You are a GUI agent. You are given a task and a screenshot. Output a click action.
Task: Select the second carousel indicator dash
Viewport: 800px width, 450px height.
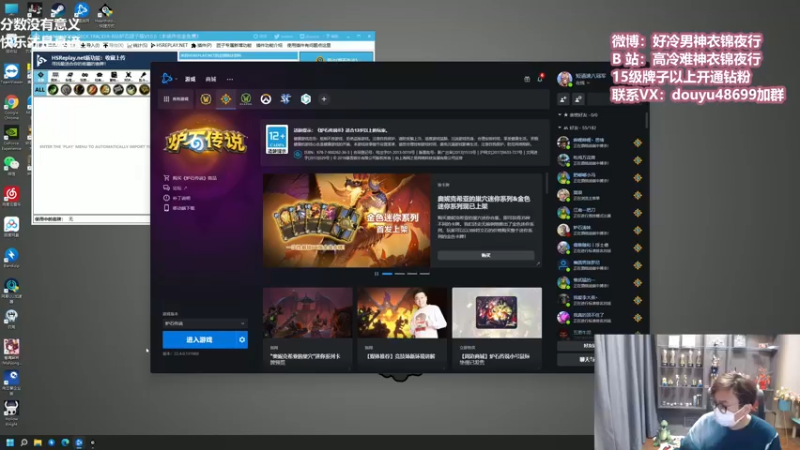tap(399, 274)
